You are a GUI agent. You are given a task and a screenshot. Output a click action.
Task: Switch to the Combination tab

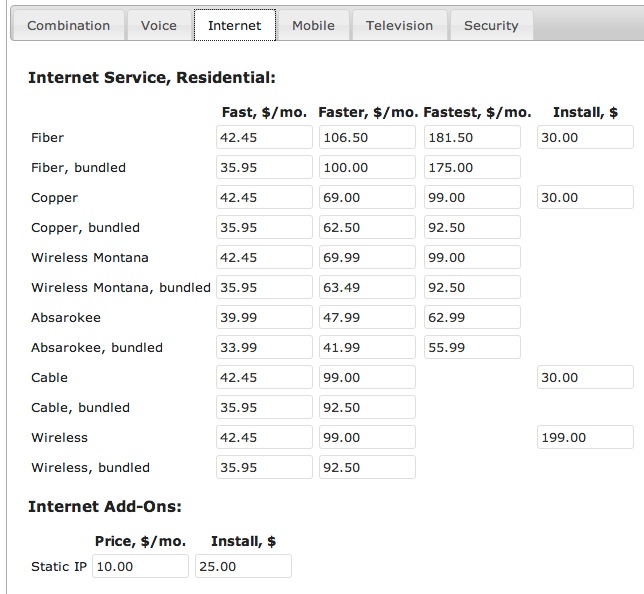[x=68, y=26]
